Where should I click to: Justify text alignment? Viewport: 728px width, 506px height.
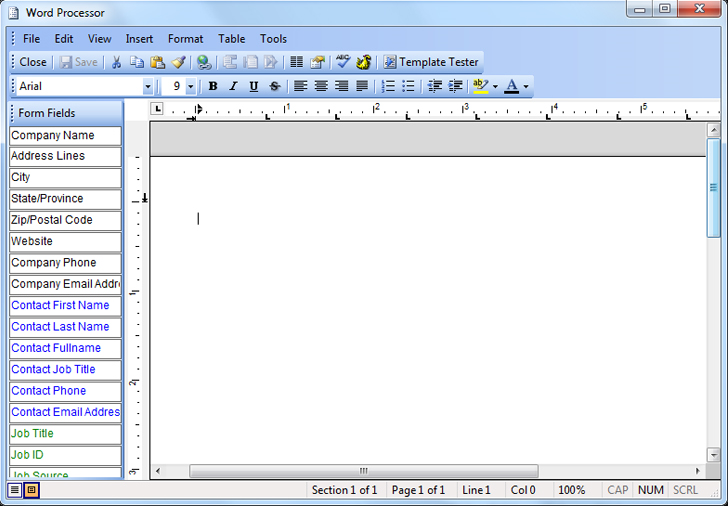pos(362,86)
